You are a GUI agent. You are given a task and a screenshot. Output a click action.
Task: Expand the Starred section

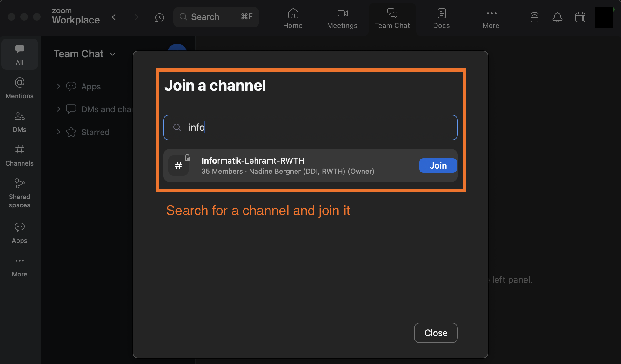coord(58,132)
